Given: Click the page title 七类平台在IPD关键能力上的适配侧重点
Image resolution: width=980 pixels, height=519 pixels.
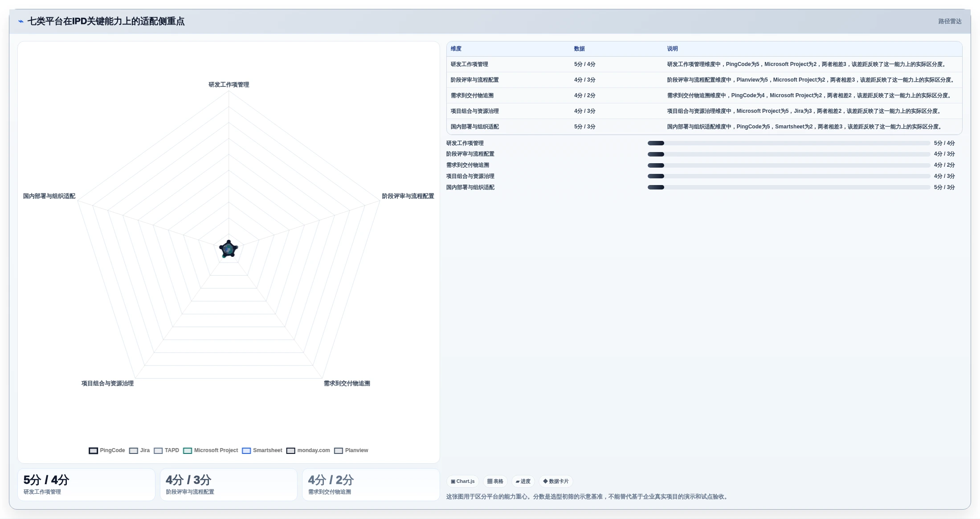Looking at the screenshot, I should pyautogui.click(x=106, y=21).
